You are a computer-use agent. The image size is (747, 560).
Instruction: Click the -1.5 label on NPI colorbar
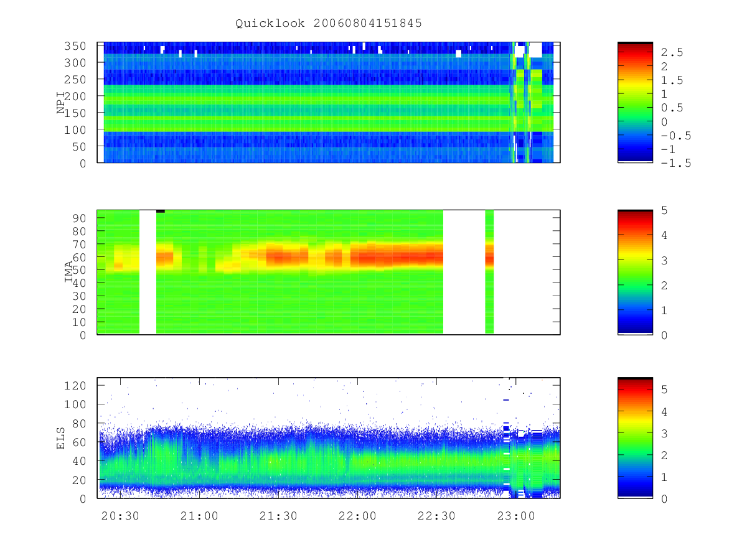676,163
